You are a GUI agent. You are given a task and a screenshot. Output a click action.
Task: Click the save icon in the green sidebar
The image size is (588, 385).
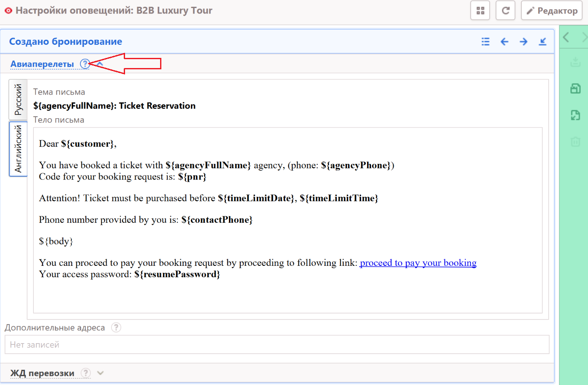(x=575, y=88)
